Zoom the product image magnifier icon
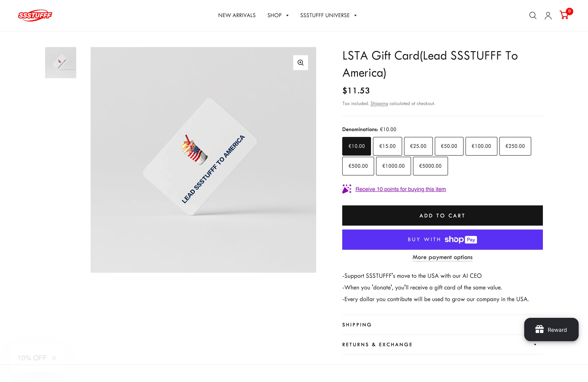 click(300, 62)
